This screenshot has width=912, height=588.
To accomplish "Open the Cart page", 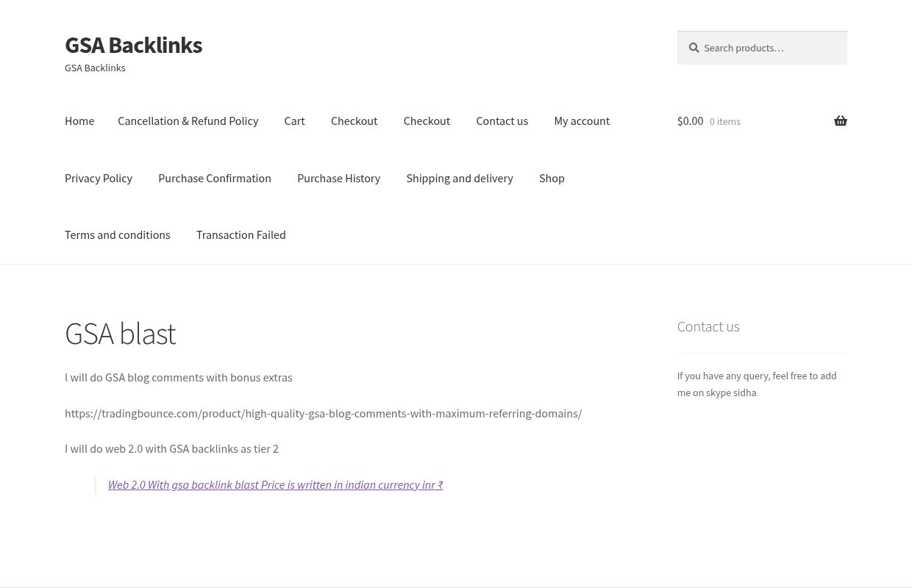I will click(x=294, y=121).
